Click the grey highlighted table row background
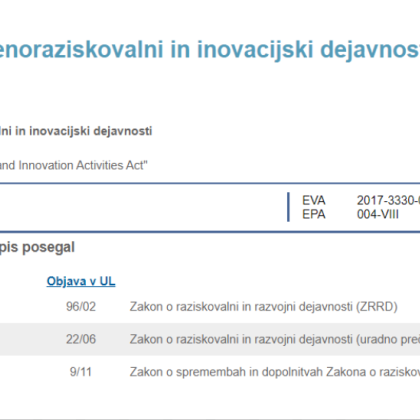 [210, 339]
